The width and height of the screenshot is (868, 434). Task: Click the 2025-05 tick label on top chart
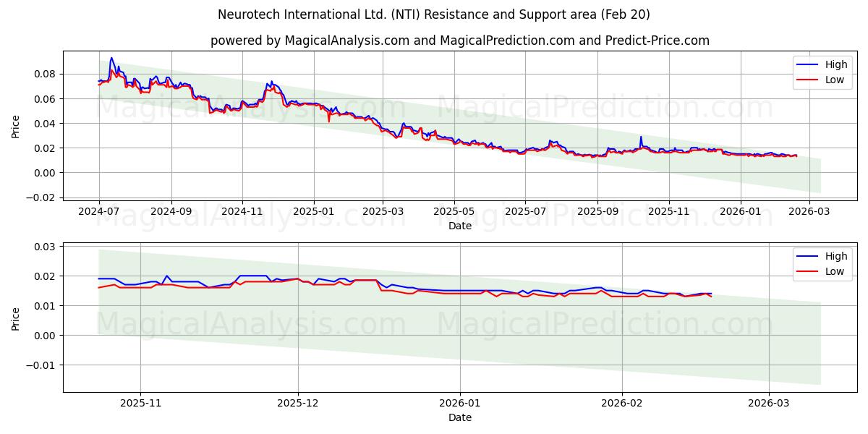[454, 211]
